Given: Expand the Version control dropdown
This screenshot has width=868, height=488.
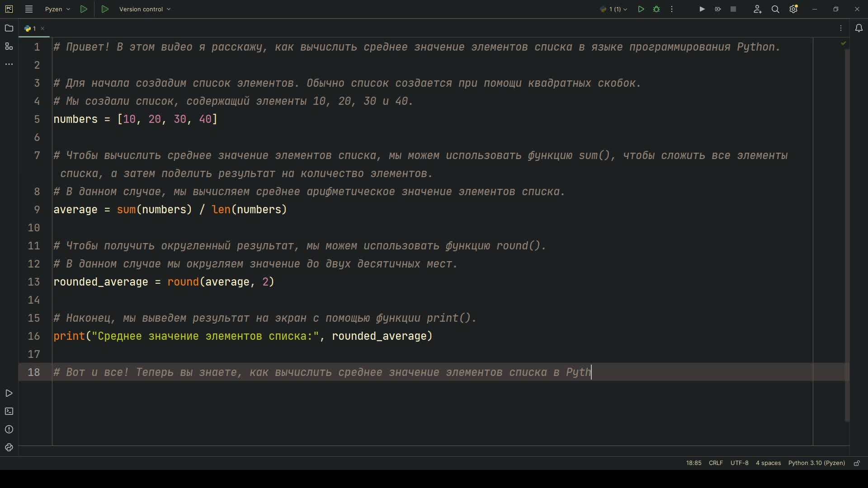Looking at the screenshot, I should 145,9.
